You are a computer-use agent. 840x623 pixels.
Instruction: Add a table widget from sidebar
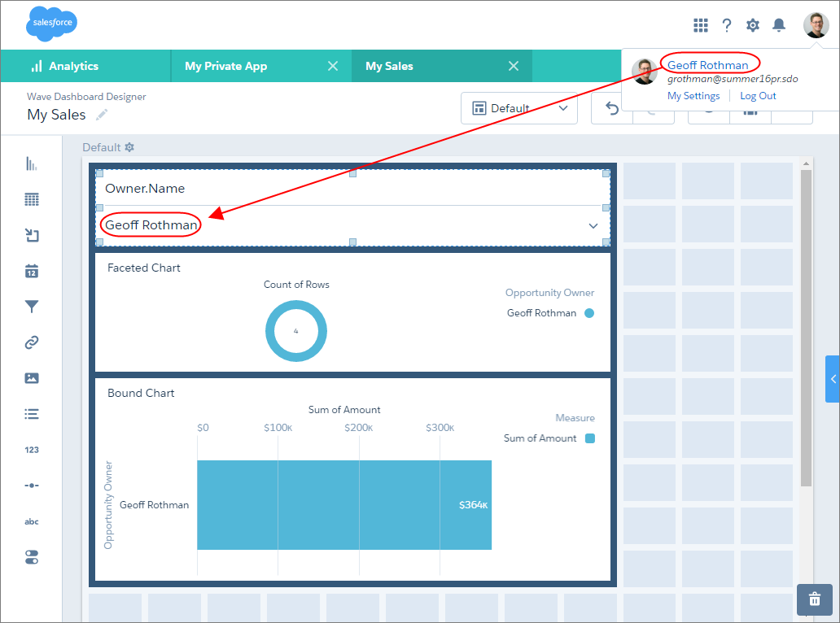(32, 199)
